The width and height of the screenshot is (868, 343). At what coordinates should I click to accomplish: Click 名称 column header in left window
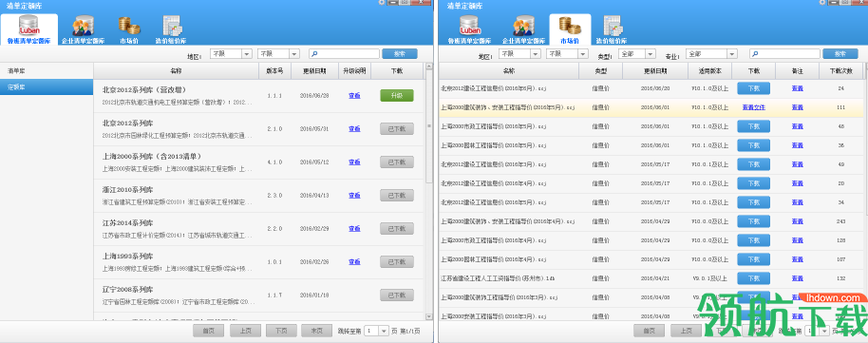[x=176, y=71]
